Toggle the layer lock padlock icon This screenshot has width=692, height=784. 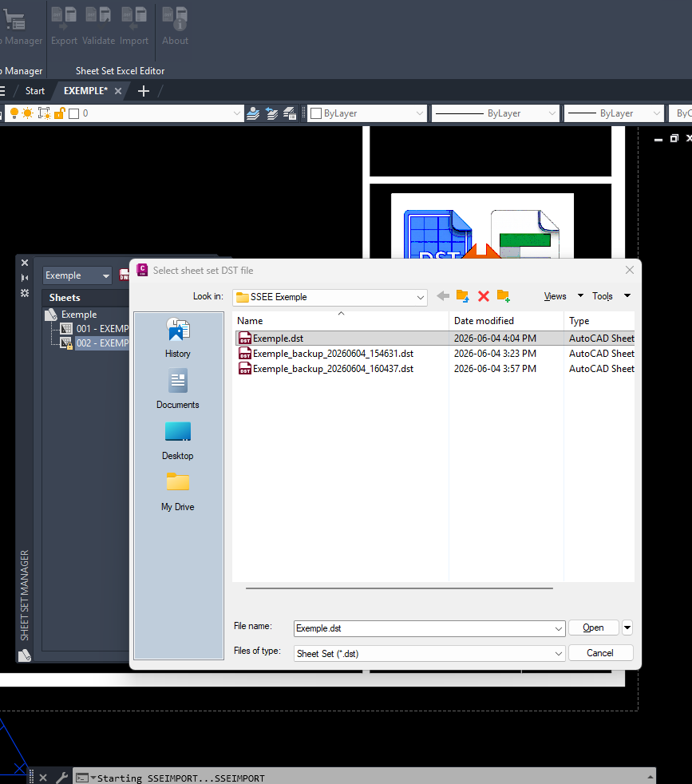pos(60,113)
